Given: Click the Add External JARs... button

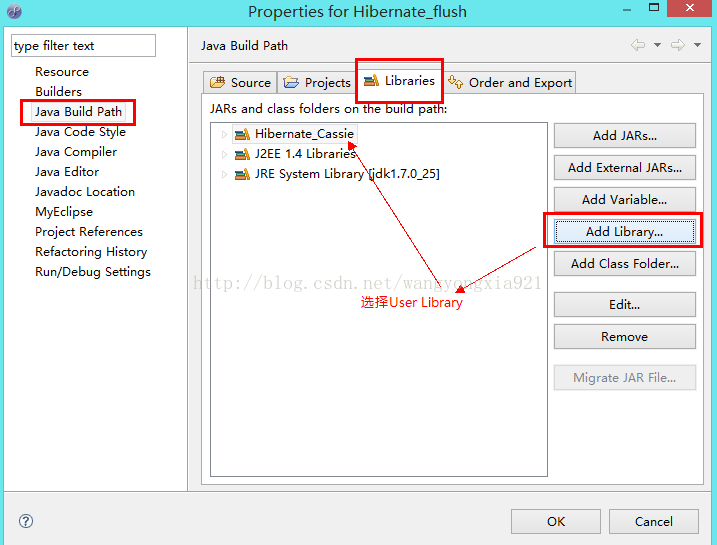Looking at the screenshot, I should coord(625,167).
